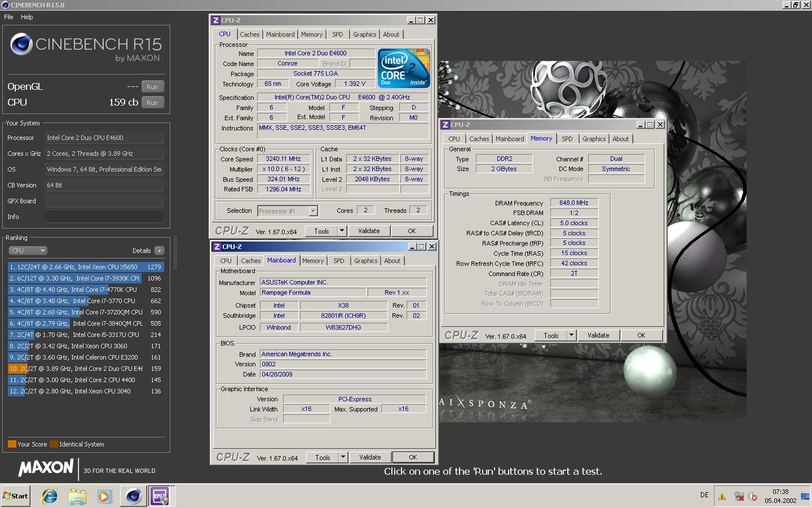Image resolution: width=812 pixels, height=508 pixels.
Task: Click the Your Score orange legend swatch
Action: pyautogui.click(x=12, y=444)
